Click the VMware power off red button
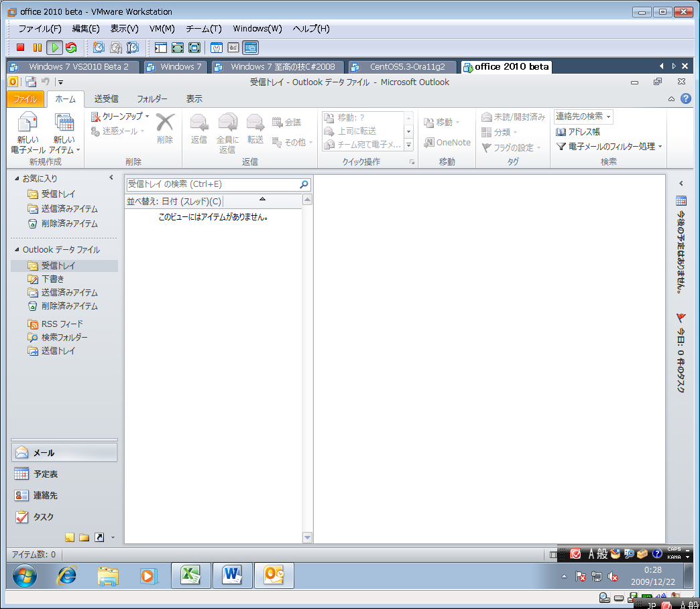700x609 pixels. [21, 48]
